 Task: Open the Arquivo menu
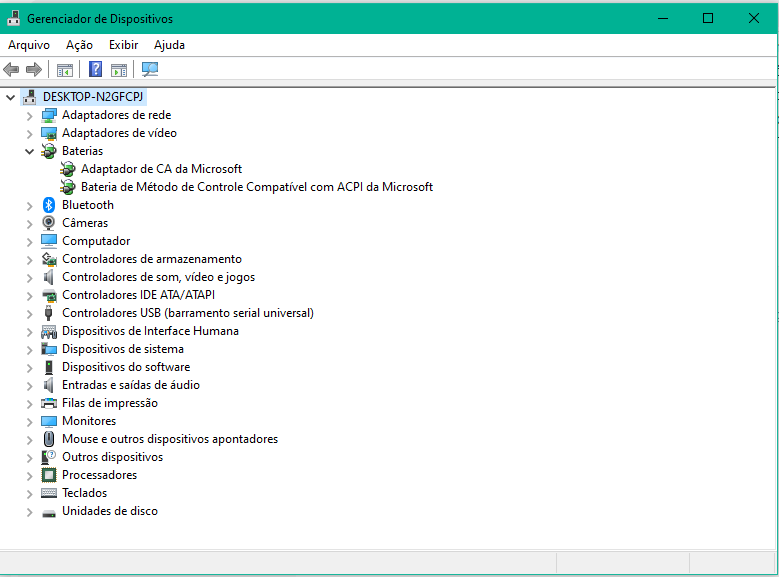click(29, 45)
